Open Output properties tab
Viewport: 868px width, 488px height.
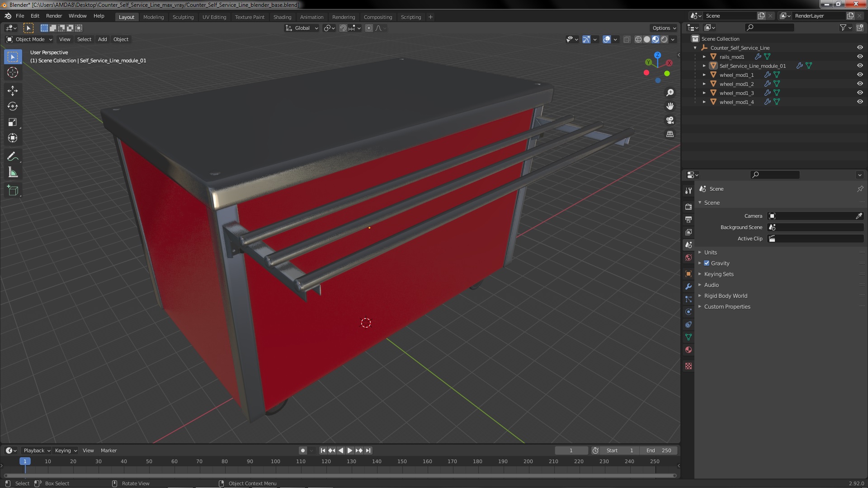[x=689, y=219]
